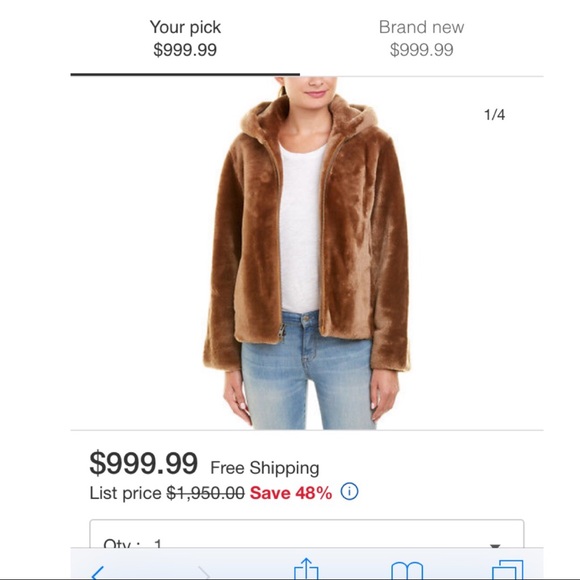Tap the Safari back arrow

click(98, 573)
